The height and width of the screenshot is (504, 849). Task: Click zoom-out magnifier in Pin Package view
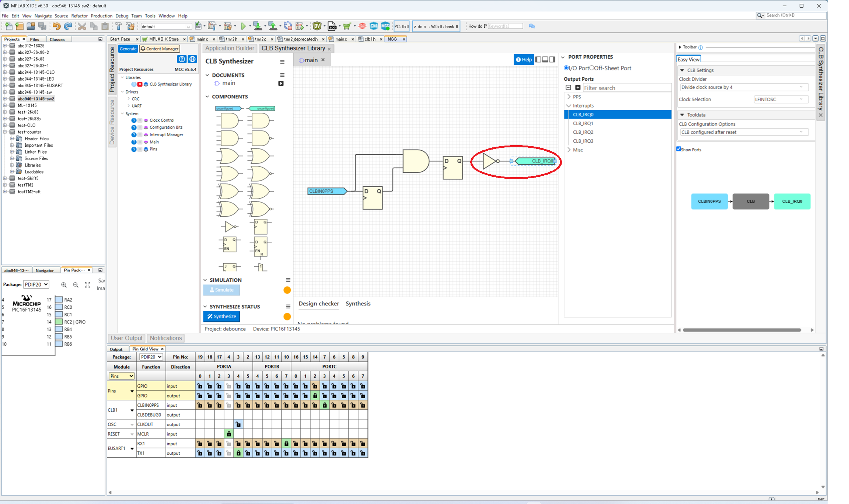(x=76, y=285)
